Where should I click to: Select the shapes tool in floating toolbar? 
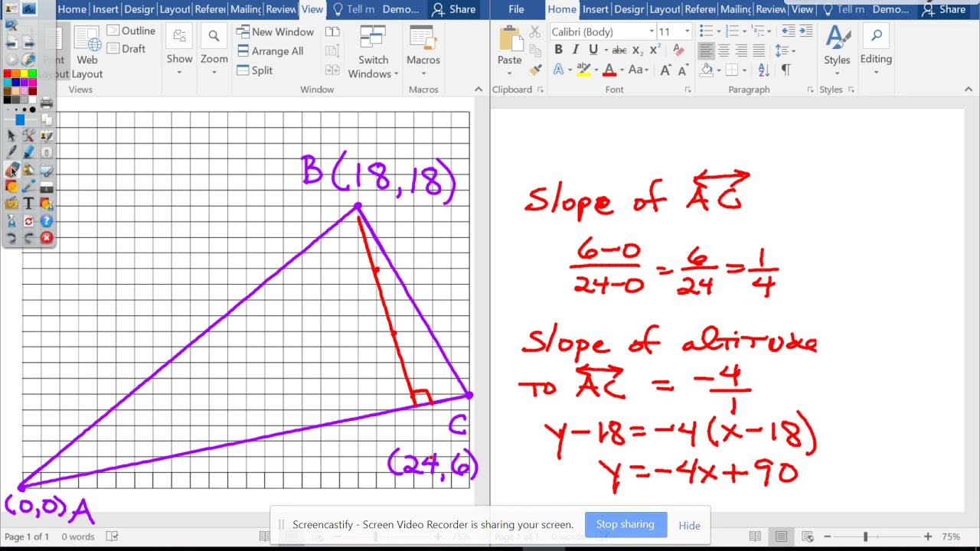click(11, 187)
